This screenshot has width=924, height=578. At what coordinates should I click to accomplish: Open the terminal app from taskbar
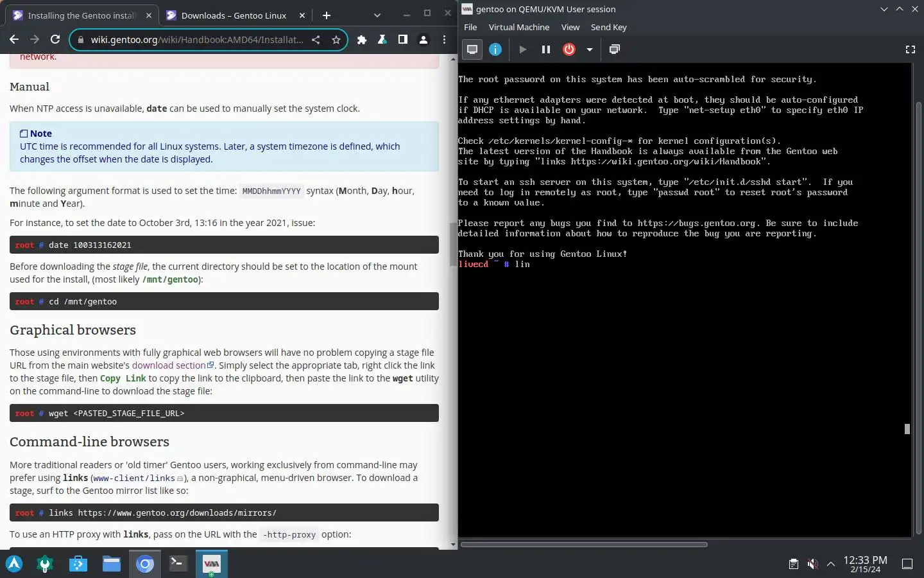178,564
